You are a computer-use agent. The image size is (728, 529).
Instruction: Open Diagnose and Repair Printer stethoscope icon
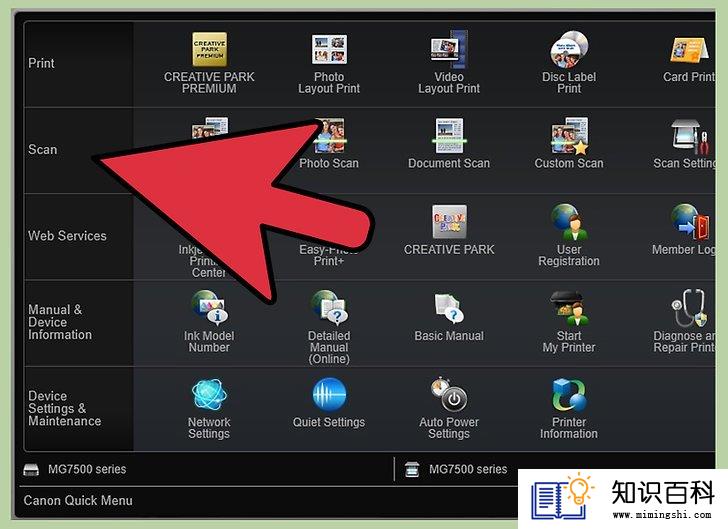(689, 308)
